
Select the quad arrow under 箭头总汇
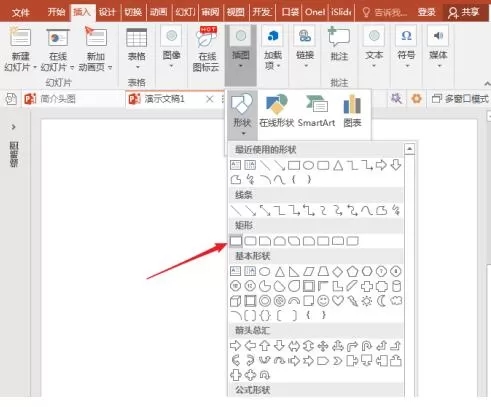point(323,346)
